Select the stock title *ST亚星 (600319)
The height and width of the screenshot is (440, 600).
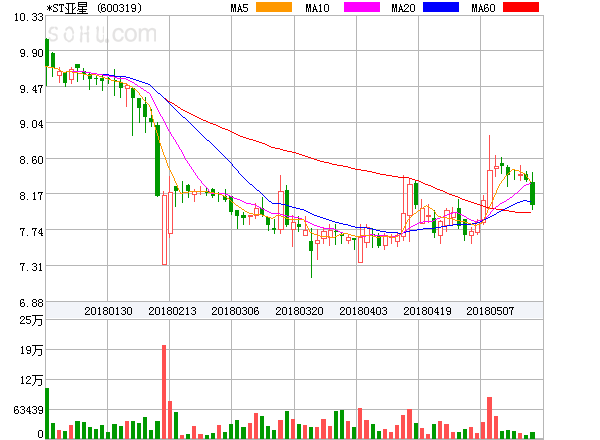[x=94, y=8]
